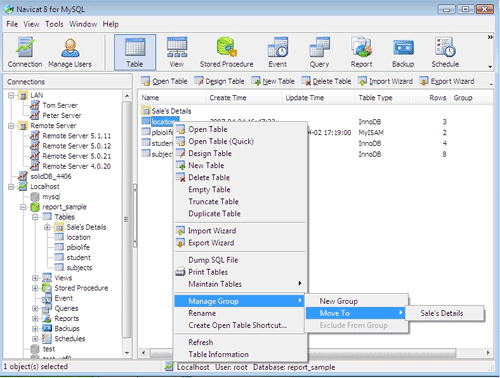The image size is (500, 378).
Task: Select Remote Server 5.1.11 connection
Action: coord(77,136)
